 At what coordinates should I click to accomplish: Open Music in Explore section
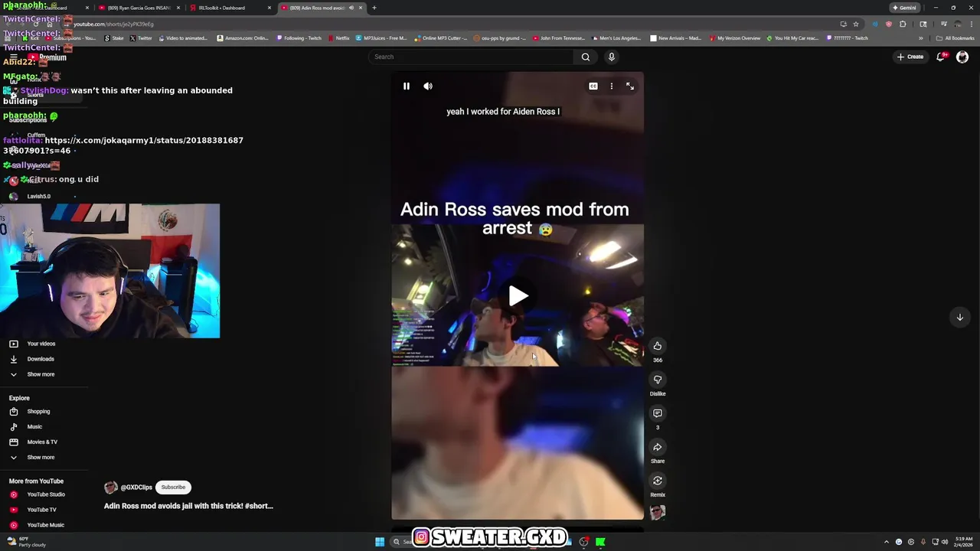tap(34, 427)
